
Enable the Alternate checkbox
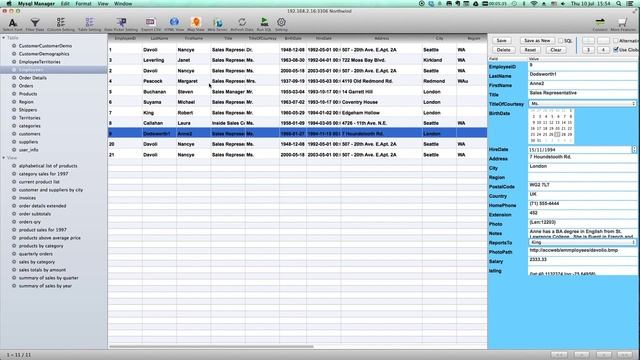(x=616, y=40)
